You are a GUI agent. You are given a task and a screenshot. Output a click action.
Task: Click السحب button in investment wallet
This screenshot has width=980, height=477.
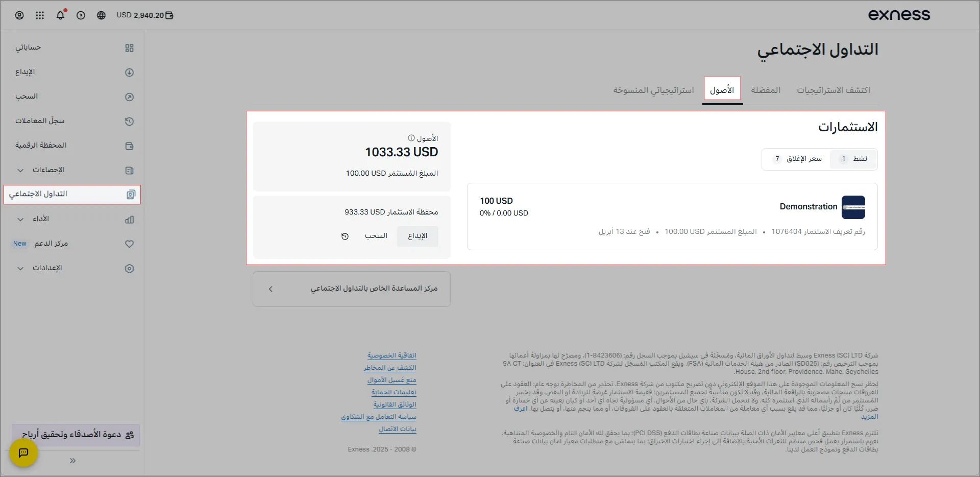point(376,236)
